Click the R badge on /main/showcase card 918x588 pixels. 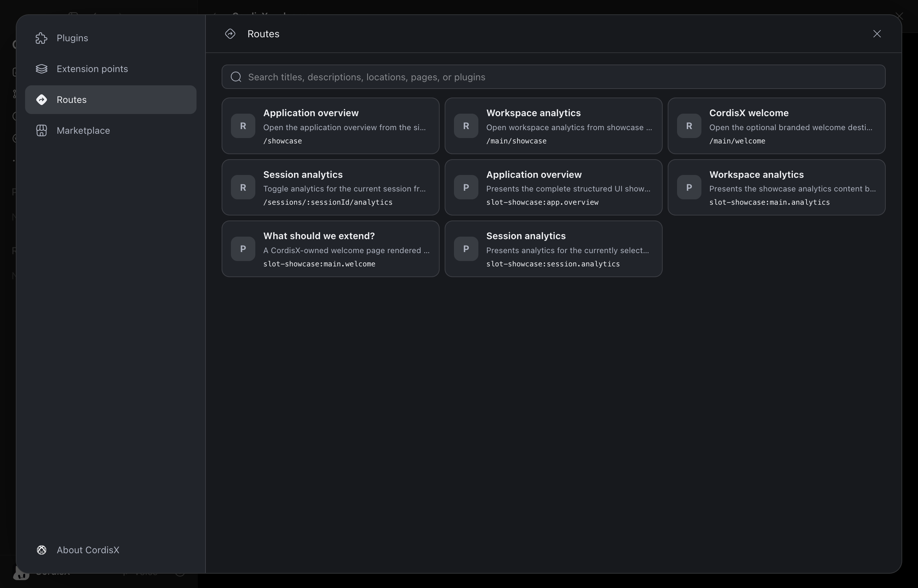pyautogui.click(x=466, y=126)
